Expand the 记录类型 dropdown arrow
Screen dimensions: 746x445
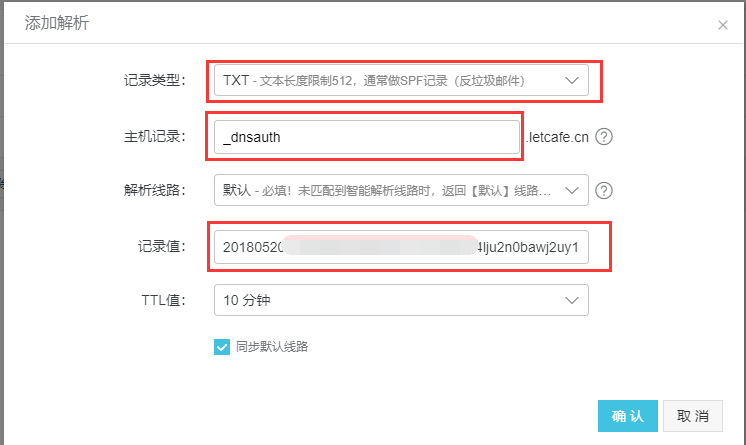[572, 81]
